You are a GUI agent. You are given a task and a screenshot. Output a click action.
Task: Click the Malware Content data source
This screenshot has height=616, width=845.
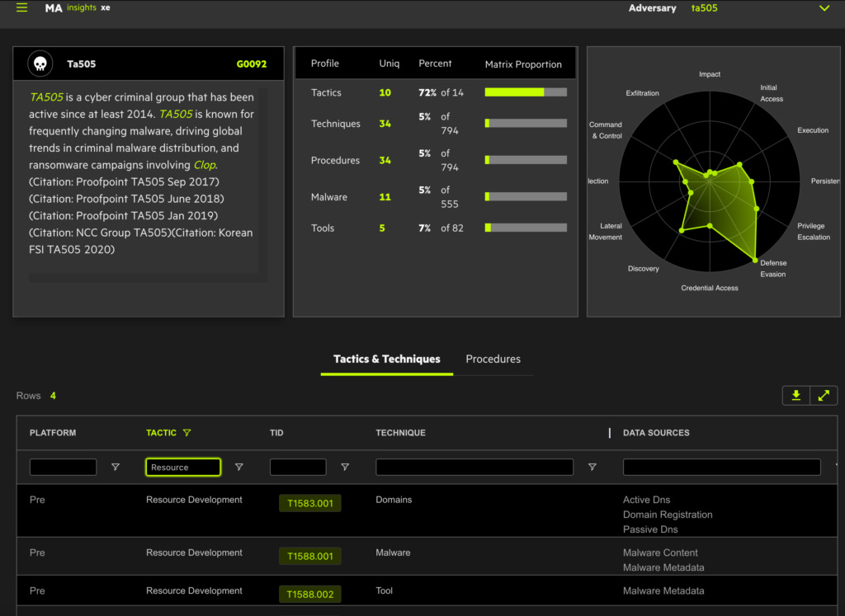[660, 553]
